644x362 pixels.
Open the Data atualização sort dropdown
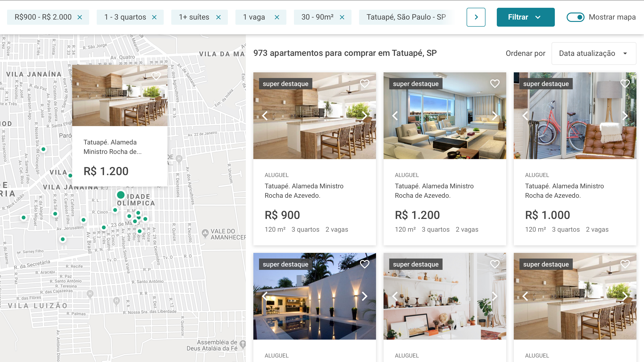click(594, 53)
